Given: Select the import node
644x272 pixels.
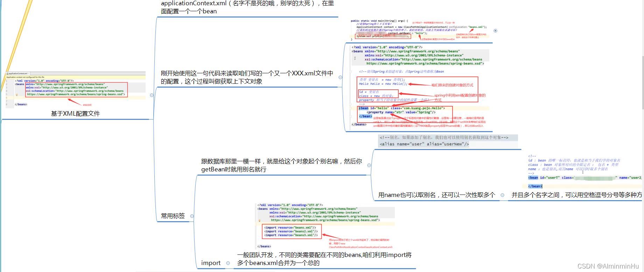Looking at the screenshot, I should (211, 263).
